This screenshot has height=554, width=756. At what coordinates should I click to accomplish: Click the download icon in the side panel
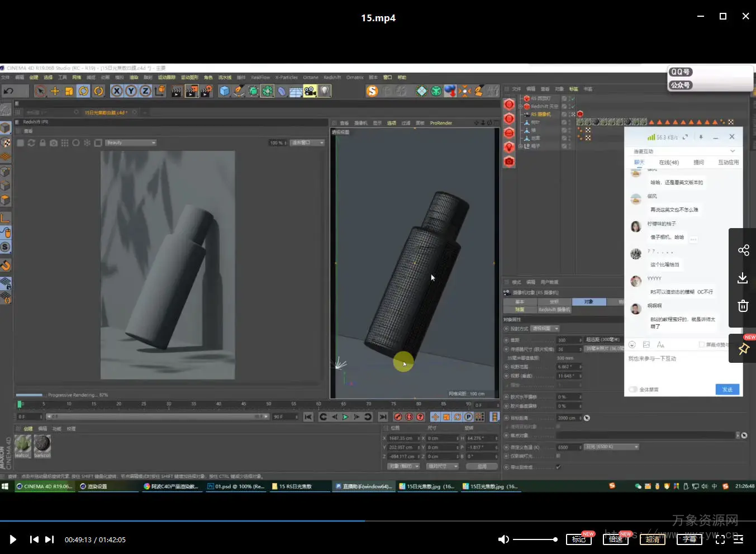click(743, 278)
